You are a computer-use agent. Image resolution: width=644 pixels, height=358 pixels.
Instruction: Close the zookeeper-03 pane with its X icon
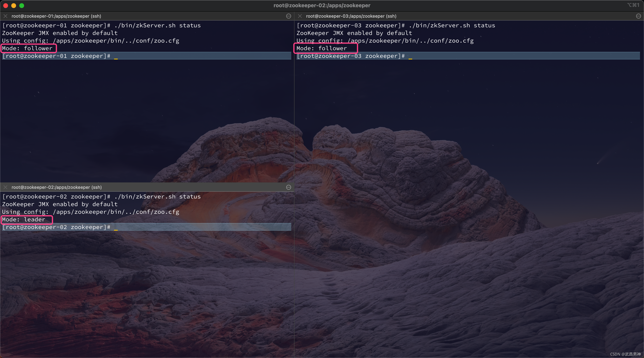click(x=300, y=16)
